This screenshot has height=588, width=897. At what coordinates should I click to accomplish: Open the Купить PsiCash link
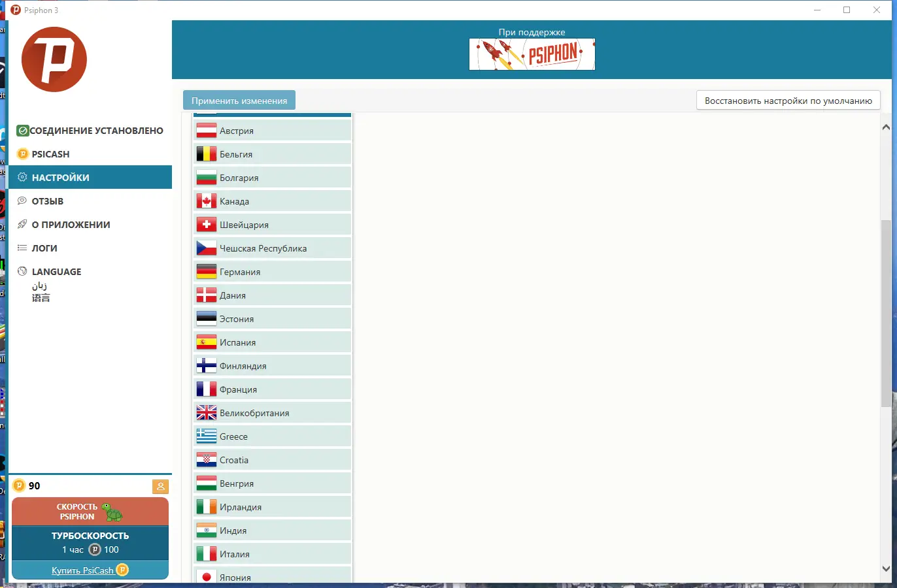click(x=84, y=570)
